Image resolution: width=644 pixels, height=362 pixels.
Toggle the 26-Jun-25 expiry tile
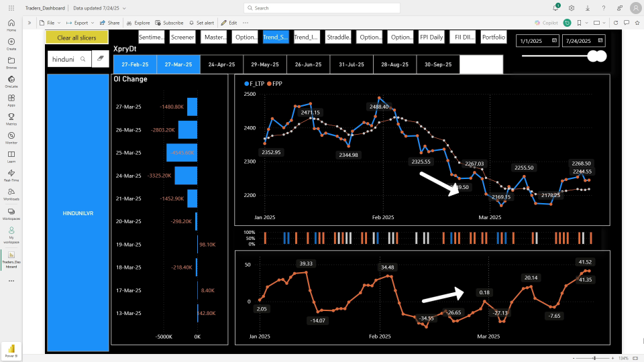[x=308, y=64]
